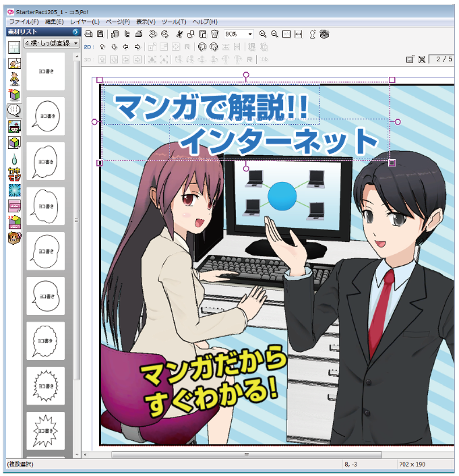Open the ヘルプ(H) menu
The height and width of the screenshot is (476, 459).
(205, 22)
